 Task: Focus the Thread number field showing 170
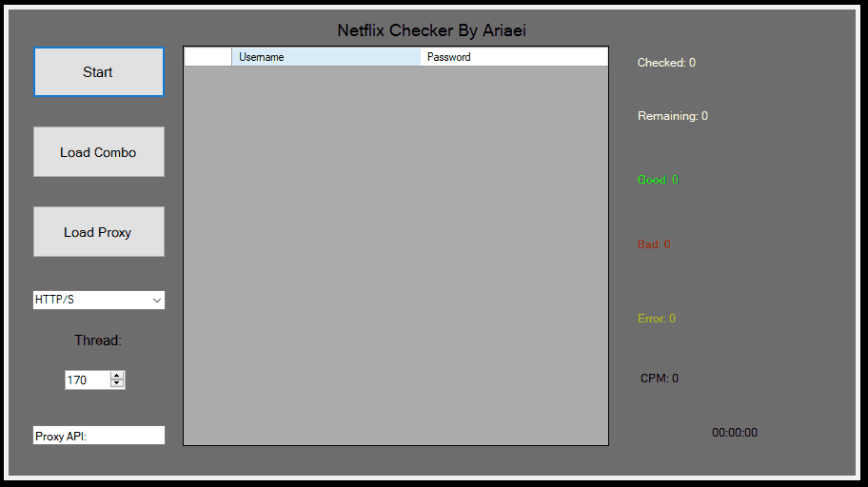(88, 380)
